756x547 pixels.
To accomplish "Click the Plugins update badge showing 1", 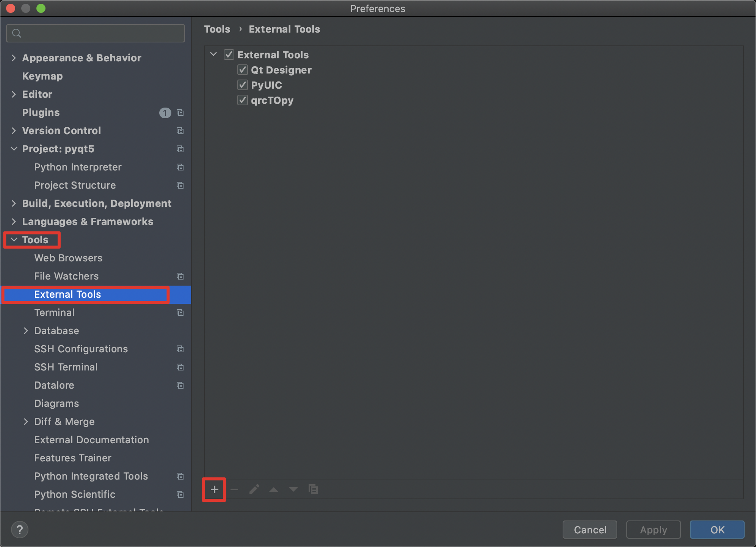I will 165,113.
